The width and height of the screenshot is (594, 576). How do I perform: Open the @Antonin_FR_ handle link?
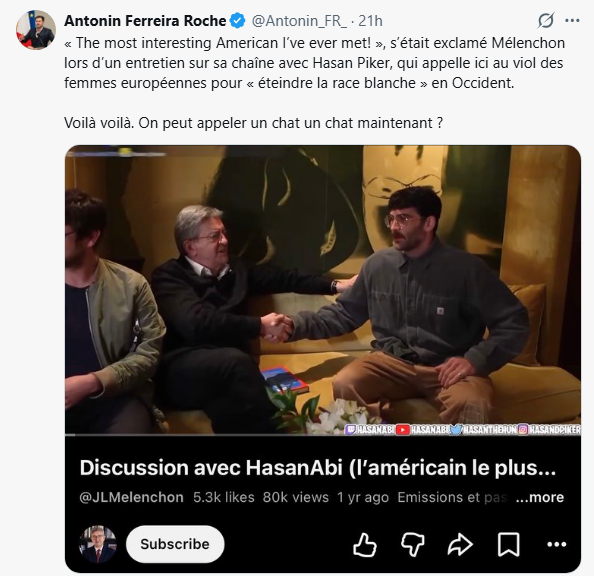(x=299, y=20)
